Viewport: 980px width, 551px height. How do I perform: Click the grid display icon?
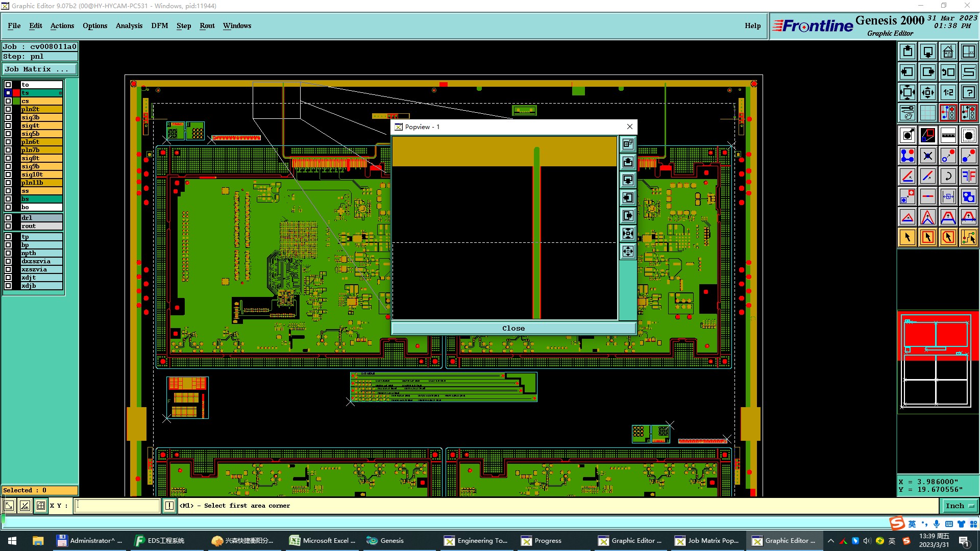[x=927, y=113]
